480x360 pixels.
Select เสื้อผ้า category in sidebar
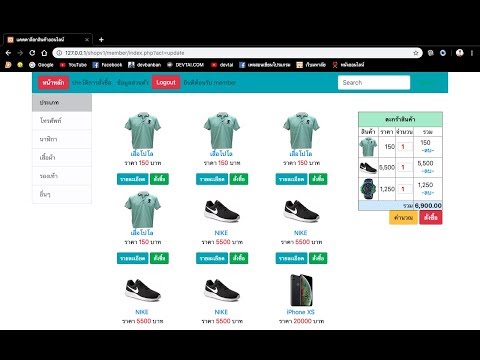[x=62, y=157]
